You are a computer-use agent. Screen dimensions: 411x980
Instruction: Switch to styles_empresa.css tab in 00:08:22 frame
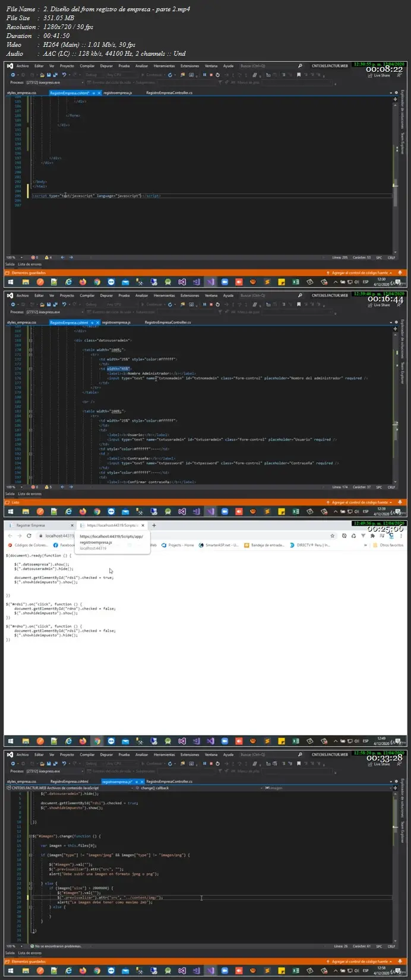click(x=21, y=93)
